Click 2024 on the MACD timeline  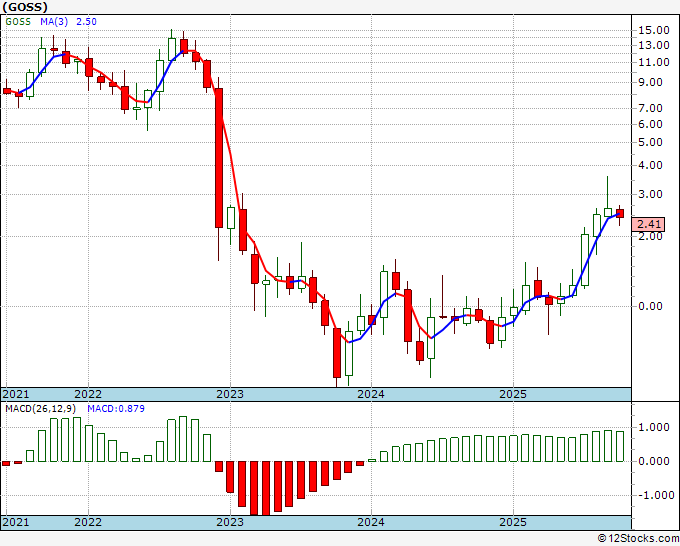tap(371, 522)
